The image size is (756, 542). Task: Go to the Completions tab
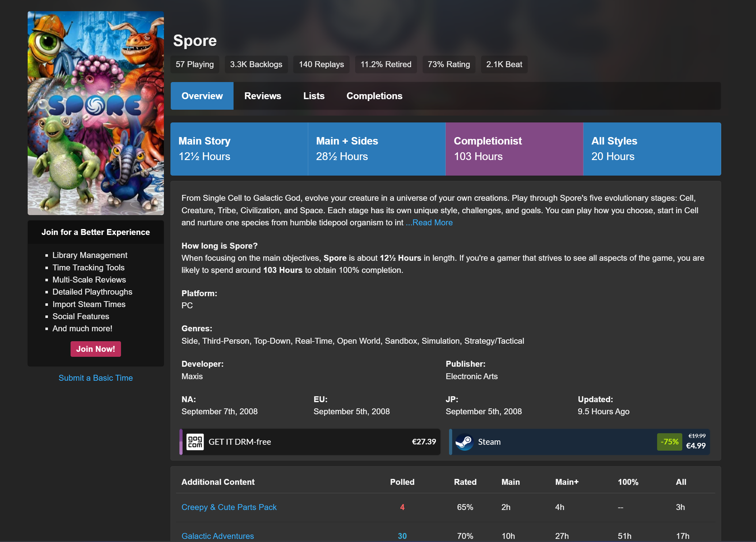(374, 96)
